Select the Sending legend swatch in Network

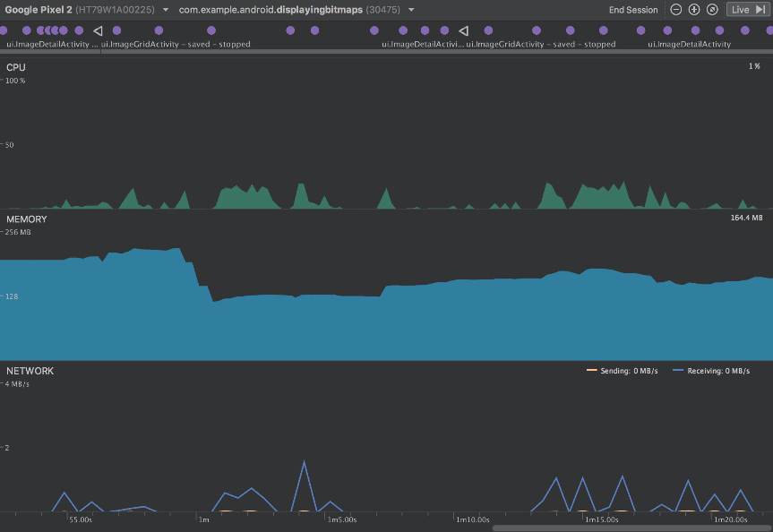pos(591,370)
